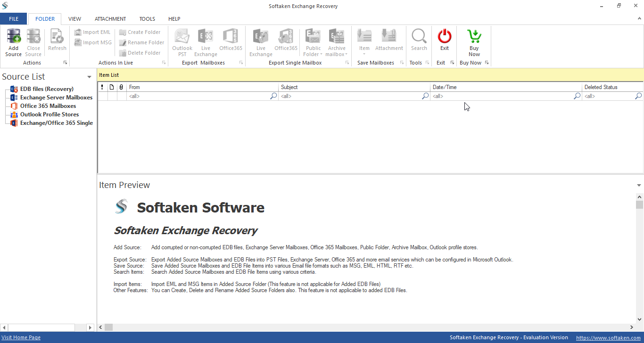This screenshot has width=644, height=343.
Task: Click the preview vertical scrollbar thumb
Action: [639, 204]
